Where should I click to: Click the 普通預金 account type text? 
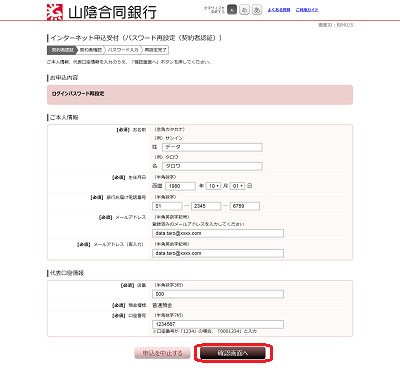point(162,305)
